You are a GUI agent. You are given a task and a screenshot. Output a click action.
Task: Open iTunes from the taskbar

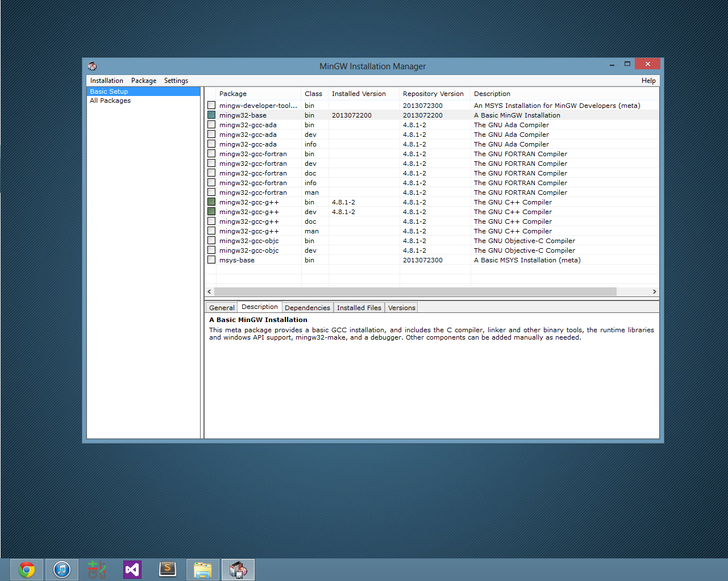(x=62, y=570)
